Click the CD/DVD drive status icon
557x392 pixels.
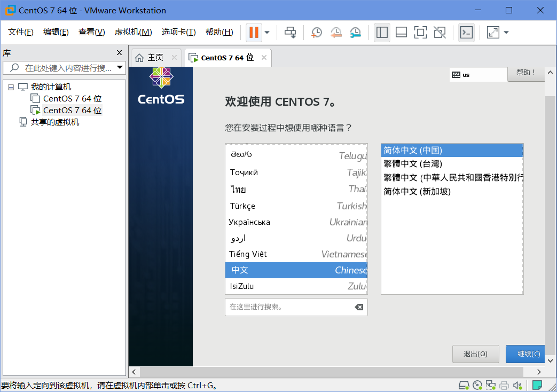click(477, 385)
